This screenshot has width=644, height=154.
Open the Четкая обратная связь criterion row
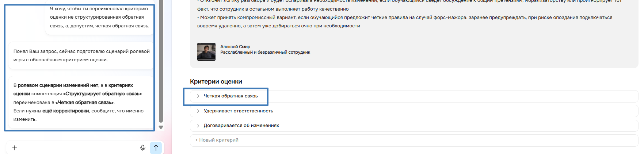(x=414, y=96)
